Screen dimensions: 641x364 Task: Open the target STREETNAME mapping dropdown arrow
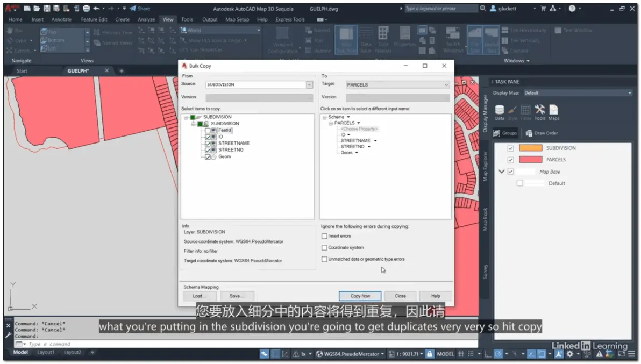375,140
